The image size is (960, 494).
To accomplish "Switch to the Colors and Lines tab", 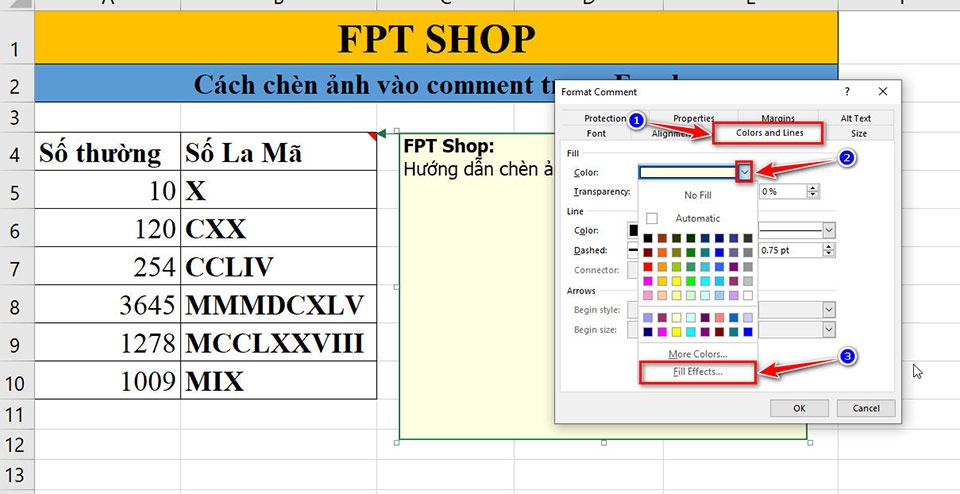I will (769, 133).
